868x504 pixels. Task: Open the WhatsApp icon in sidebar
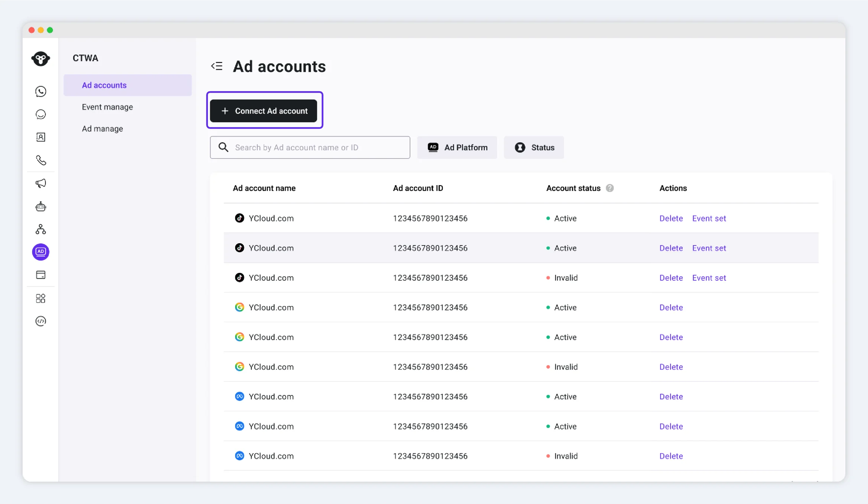(41, 91)
